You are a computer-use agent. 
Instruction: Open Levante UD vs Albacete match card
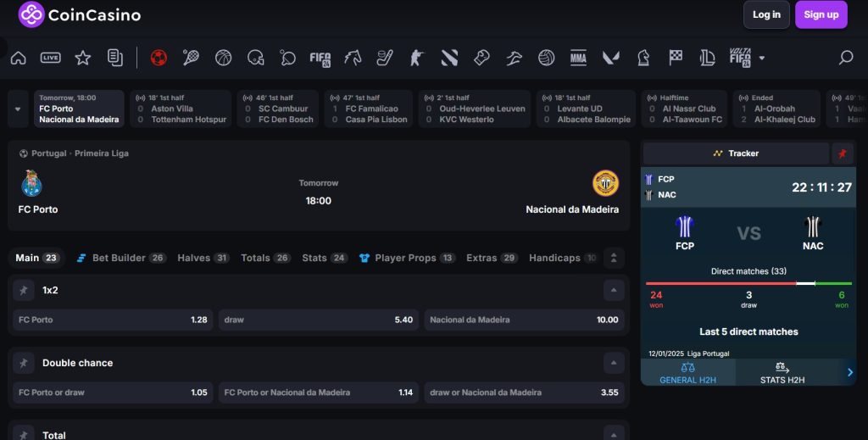587,109
